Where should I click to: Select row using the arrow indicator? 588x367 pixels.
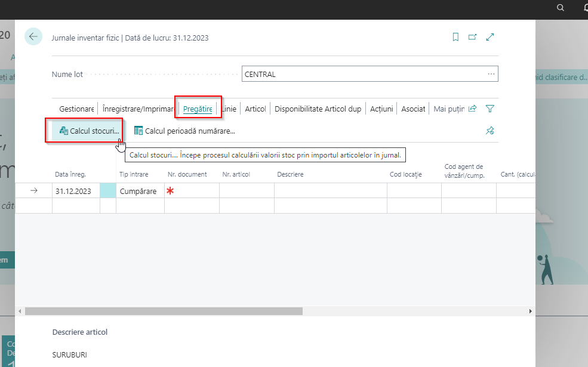[x=34, y=191]
